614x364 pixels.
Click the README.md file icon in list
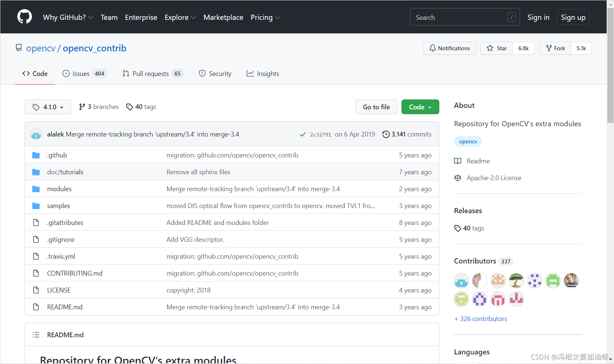pyautogui.click(x=36, y=307)
